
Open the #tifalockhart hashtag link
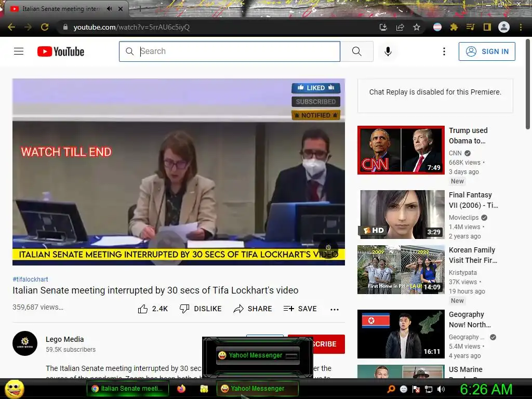click(30, 279)
